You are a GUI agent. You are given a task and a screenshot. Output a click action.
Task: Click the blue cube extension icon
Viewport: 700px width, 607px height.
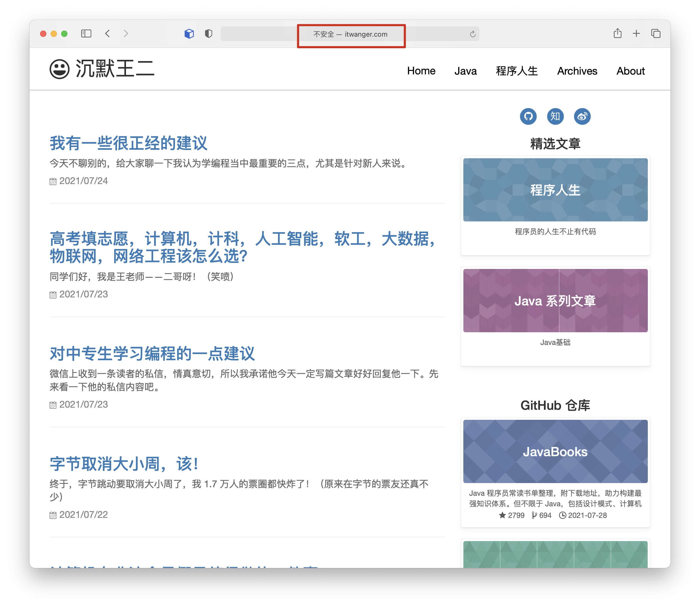click(x=189, y=33)
